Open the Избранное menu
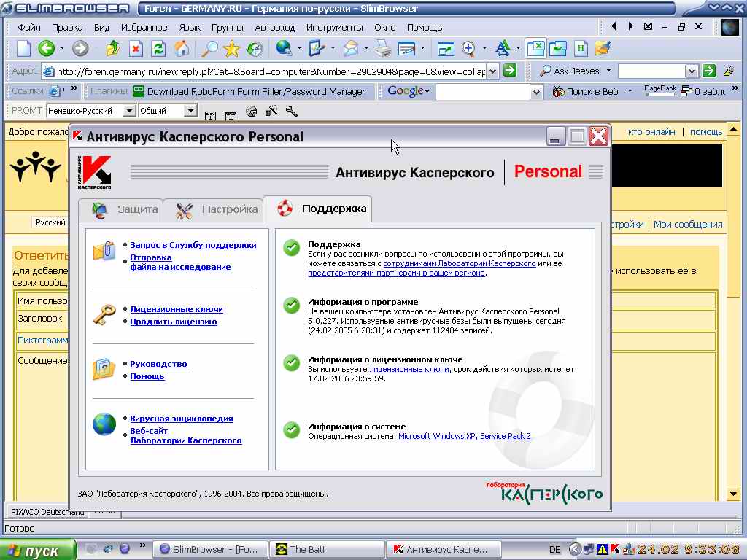 pyautogui.click(x=144, y=27)
